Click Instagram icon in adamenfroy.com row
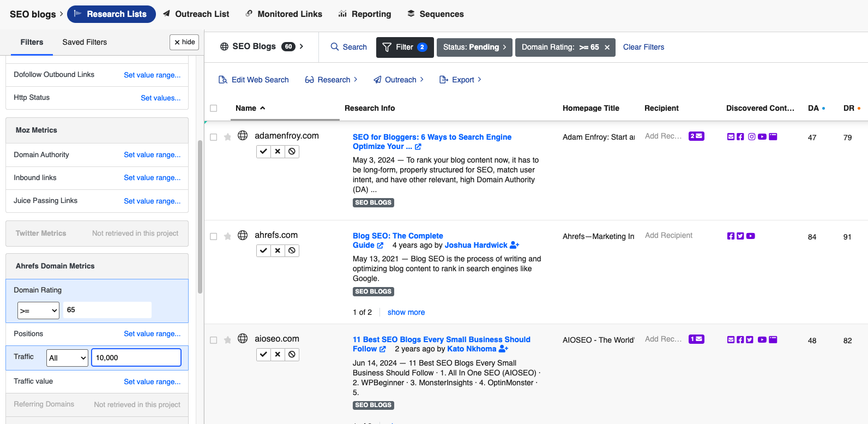This screenshot has width=868, height=424. tap(751, 136)
